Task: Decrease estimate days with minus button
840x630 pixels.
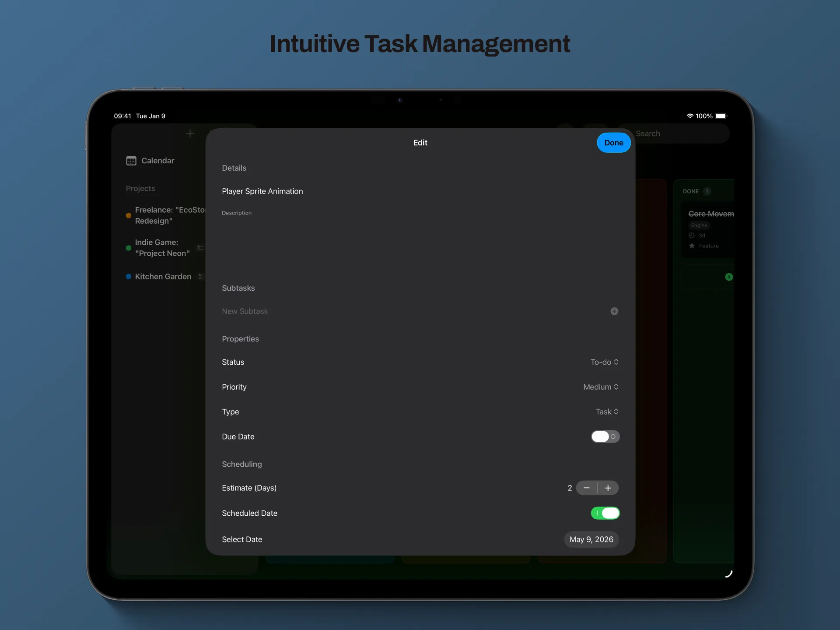Action: click(587, 488)
